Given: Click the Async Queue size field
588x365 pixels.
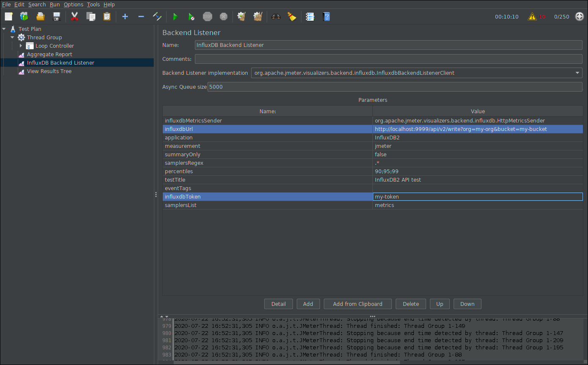Looking at the screenshot, I should (x=395, y=87).
